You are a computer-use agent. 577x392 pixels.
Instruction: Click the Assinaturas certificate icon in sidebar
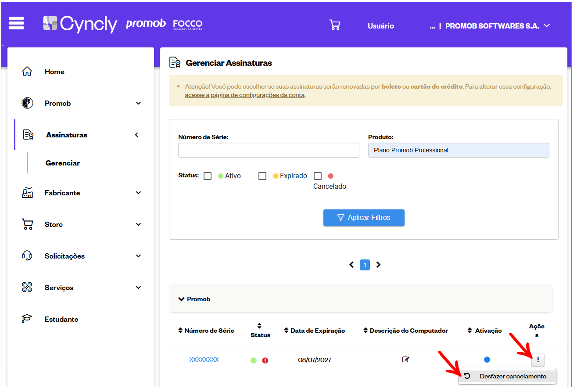tap(28, 135)
